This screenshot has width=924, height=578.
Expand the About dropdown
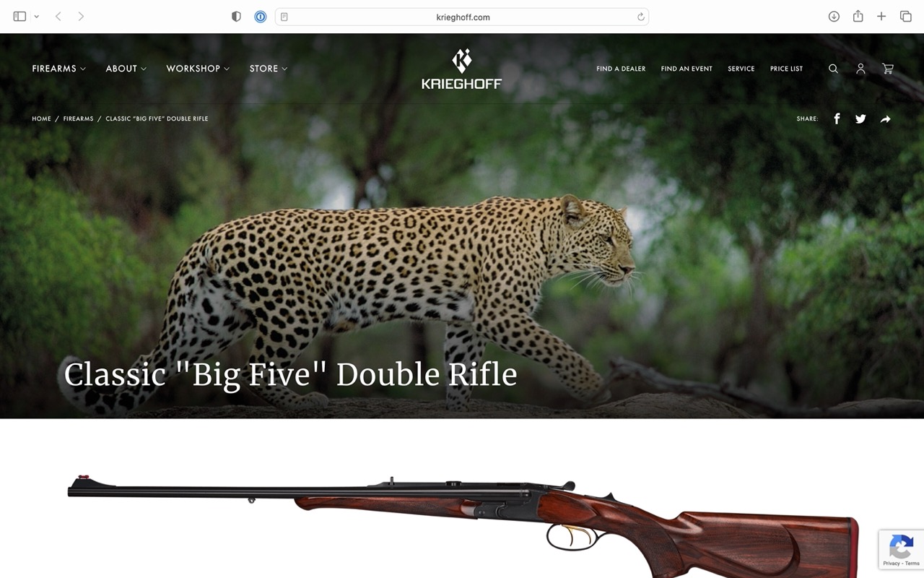point(126,69)
